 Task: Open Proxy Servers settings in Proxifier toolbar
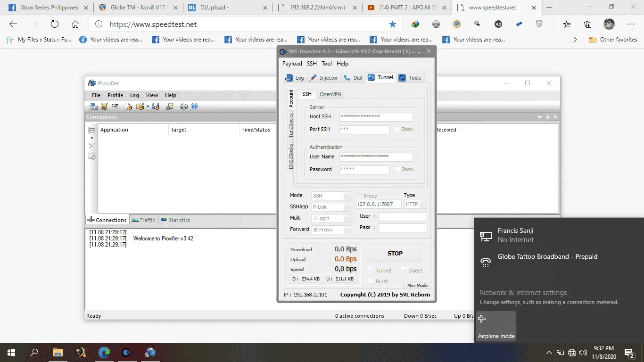coord(94,107)
